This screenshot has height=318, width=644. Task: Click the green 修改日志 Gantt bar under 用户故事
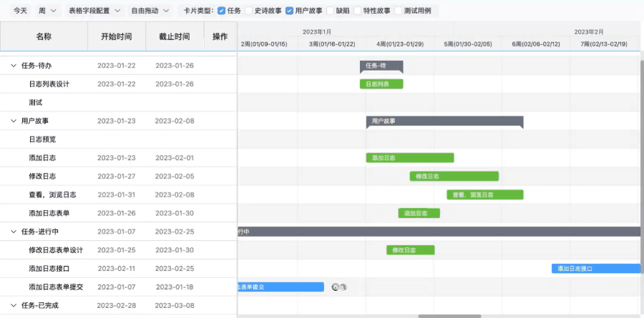pyautogui.click(x=454, y=176)
